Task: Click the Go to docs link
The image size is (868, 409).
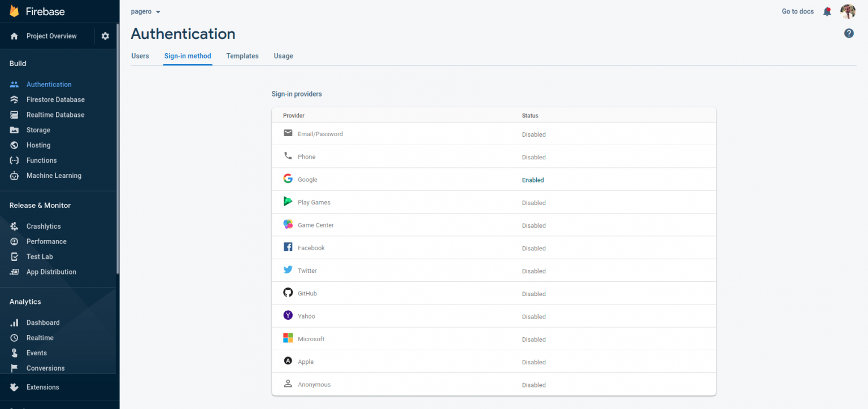Action: coord(797,11)
